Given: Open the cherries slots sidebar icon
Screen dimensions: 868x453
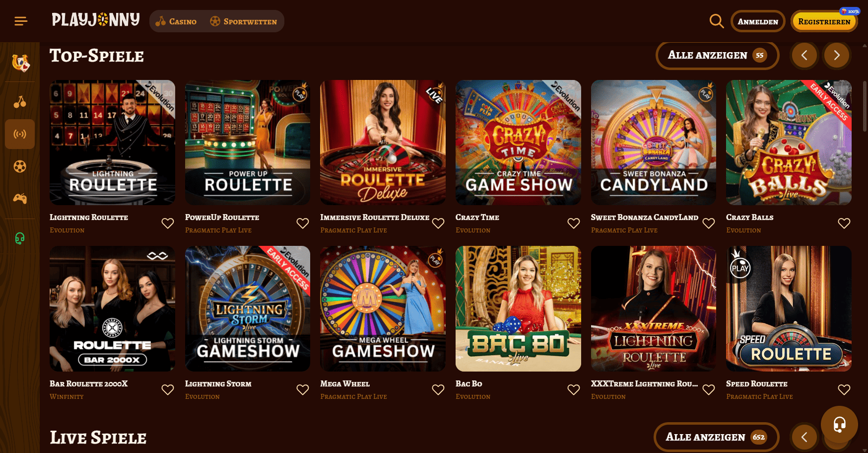Looking at the screenshot, I should [x=20, y=102].
